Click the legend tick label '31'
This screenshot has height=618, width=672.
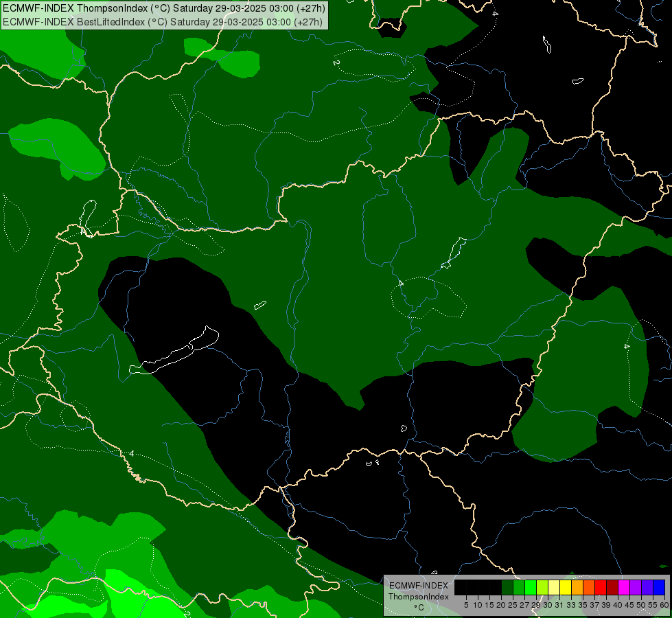coord(559,605)
